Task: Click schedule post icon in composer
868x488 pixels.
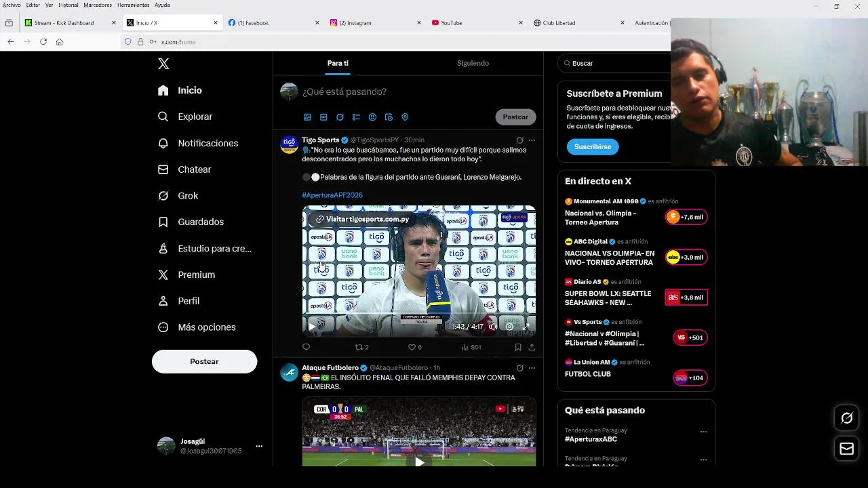Action: 389,117
